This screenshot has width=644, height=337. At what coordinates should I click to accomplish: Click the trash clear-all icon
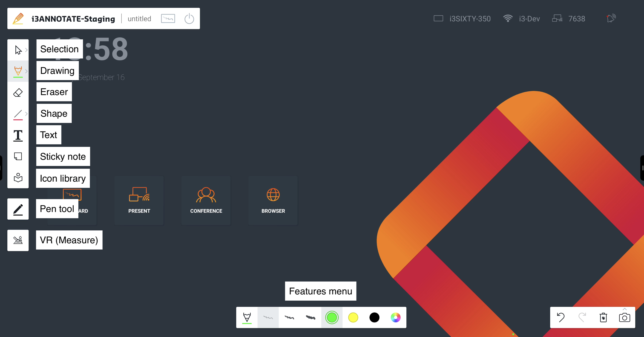(x=603, y=317)
